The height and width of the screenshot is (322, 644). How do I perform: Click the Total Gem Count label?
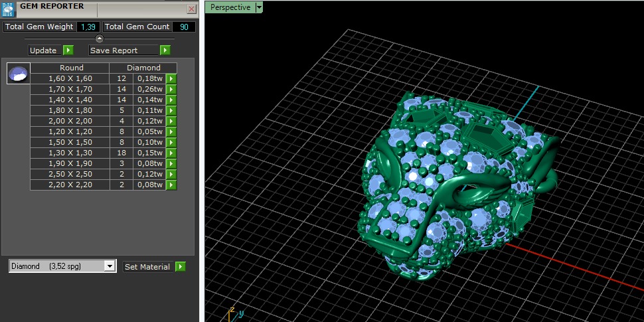[137, 27]
